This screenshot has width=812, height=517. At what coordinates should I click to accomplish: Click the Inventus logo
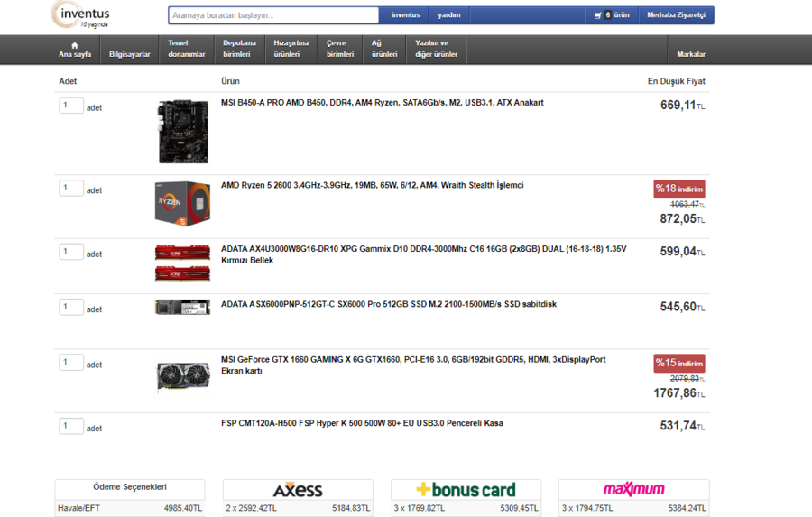point(81,15)
